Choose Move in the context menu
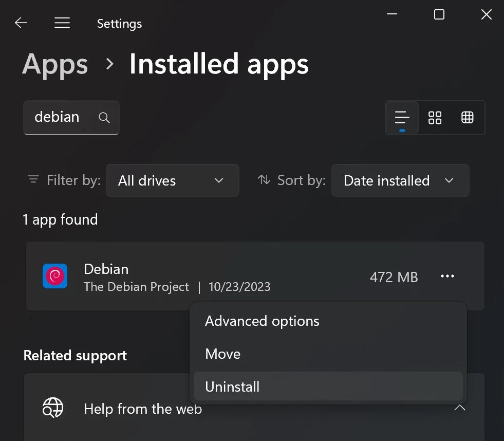The image size is (504, 441). 223,354
